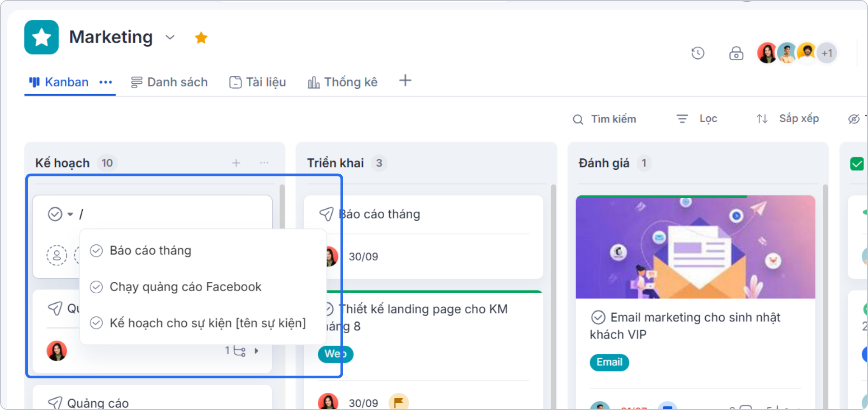868x410 pixels.
Task: Toggle the yellow favorite star next to Marketing
Action: 201,38
